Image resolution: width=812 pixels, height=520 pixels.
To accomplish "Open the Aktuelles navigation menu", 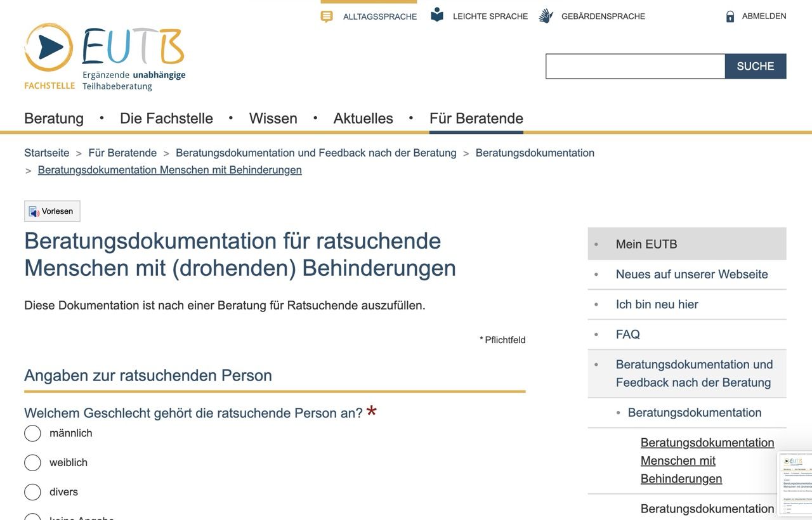I will (x=363, y=119).
